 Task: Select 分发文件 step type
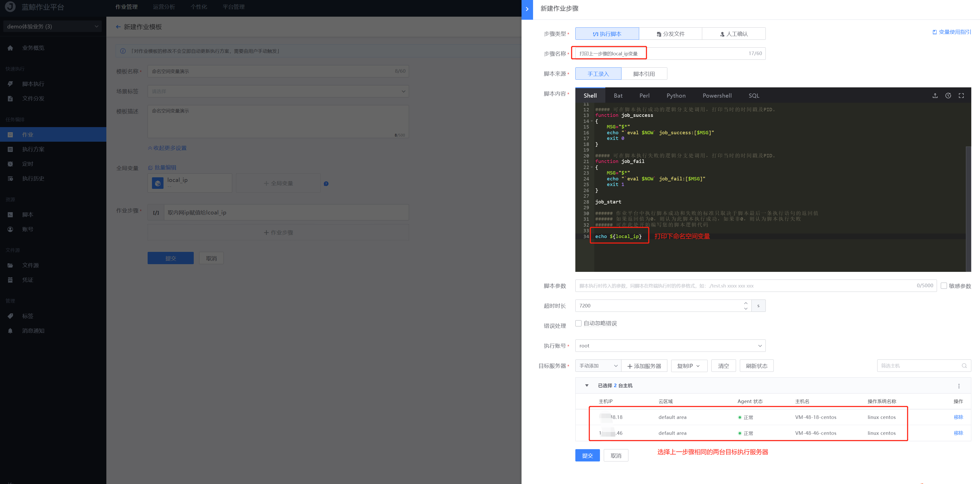[670, 34]
